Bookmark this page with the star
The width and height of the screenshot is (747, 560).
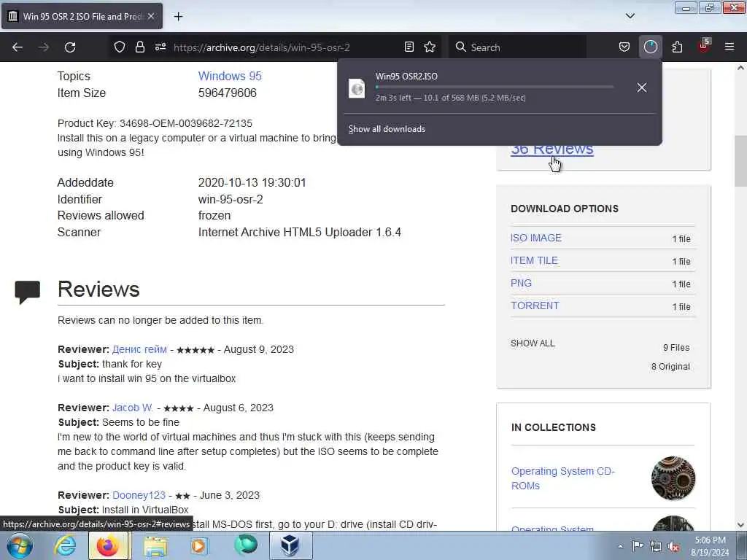tap(430, 47)
